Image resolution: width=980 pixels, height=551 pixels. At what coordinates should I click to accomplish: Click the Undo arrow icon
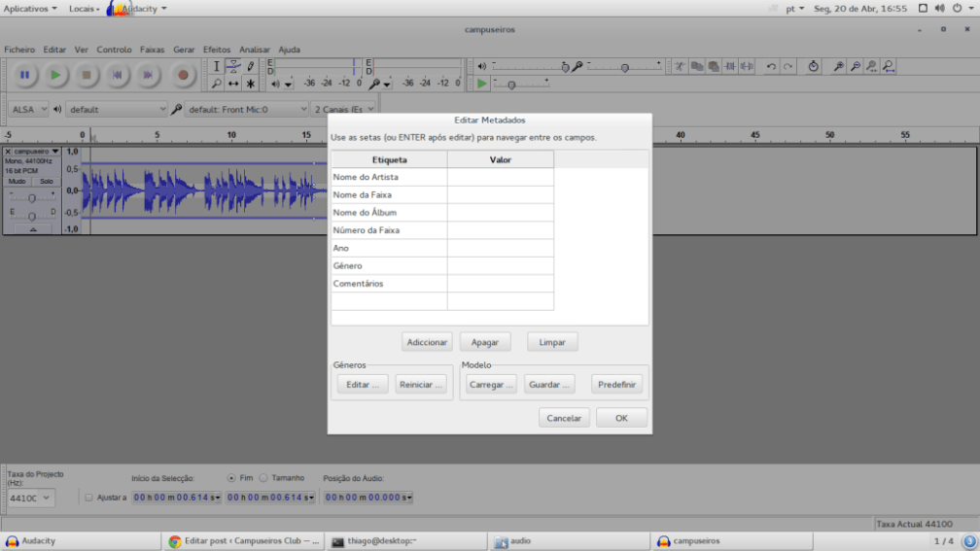771,67
